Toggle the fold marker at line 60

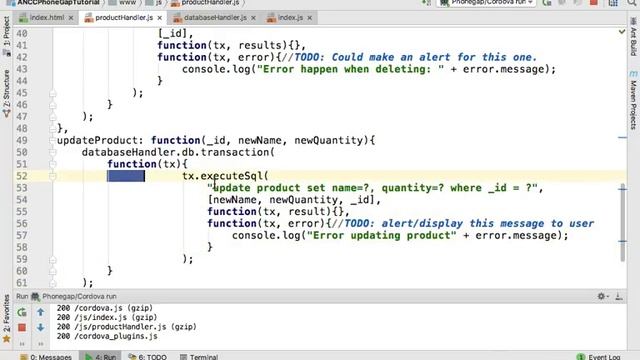click(52, 271)
